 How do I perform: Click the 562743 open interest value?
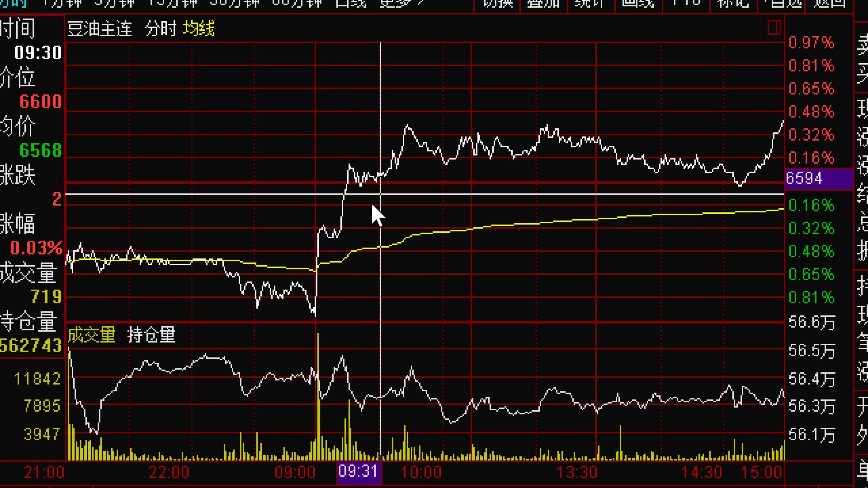point(31,346)
